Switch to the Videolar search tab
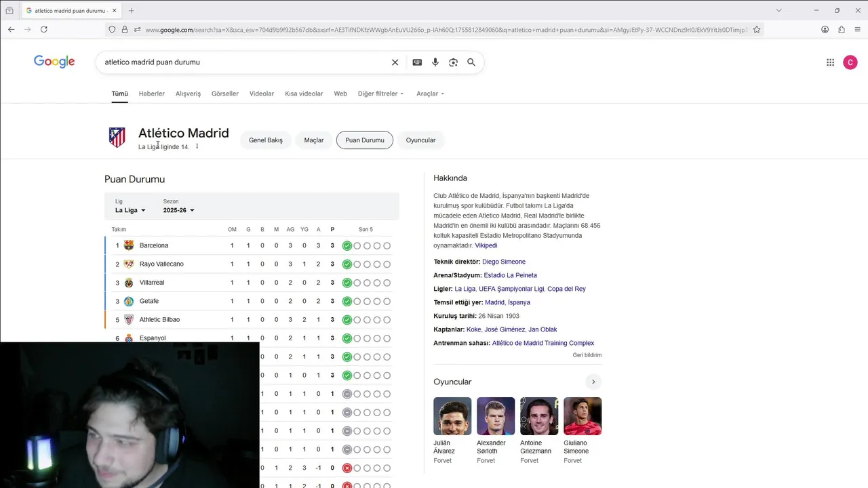Screen dimensions: 868x488 (262, 94)
